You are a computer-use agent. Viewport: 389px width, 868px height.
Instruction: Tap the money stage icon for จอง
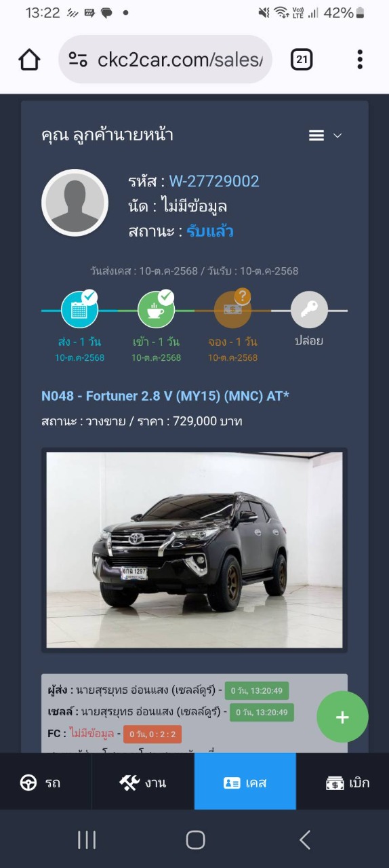click(233, 310)
